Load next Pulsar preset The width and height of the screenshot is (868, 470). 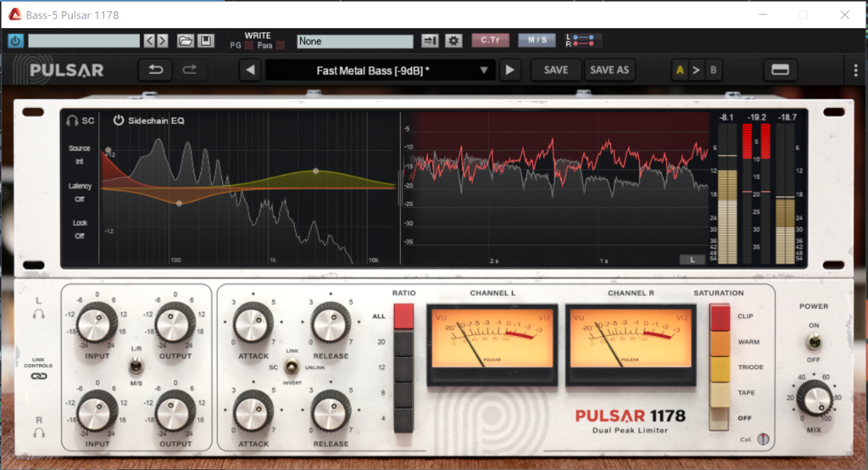[509, 70]
